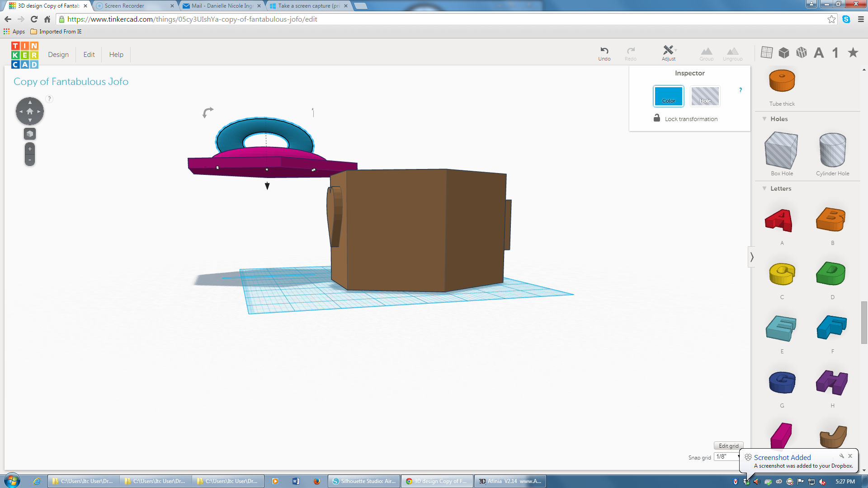The image size is (868, 488).
Task: Select the star favorites icon
Action: point(853,52)
